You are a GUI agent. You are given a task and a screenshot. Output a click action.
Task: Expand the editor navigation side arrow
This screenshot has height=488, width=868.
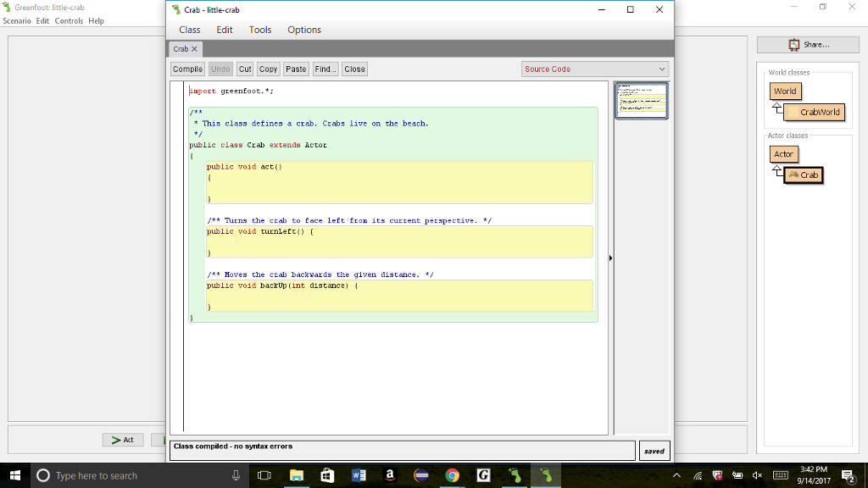point(610,257)
